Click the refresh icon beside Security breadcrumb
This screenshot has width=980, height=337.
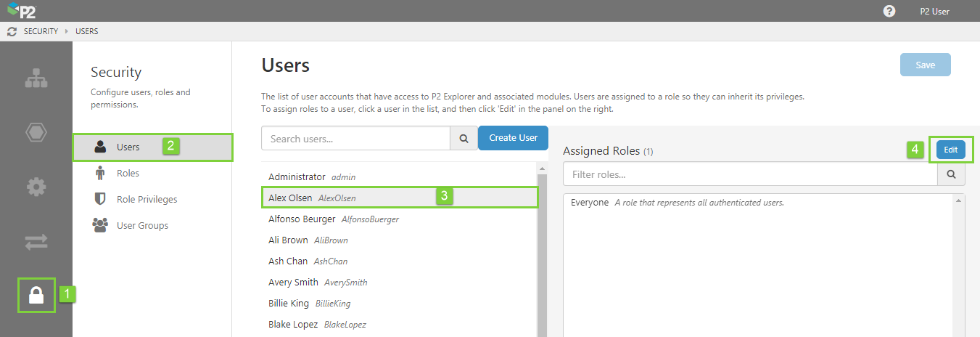pyautogui.click(x=12, y=31)
